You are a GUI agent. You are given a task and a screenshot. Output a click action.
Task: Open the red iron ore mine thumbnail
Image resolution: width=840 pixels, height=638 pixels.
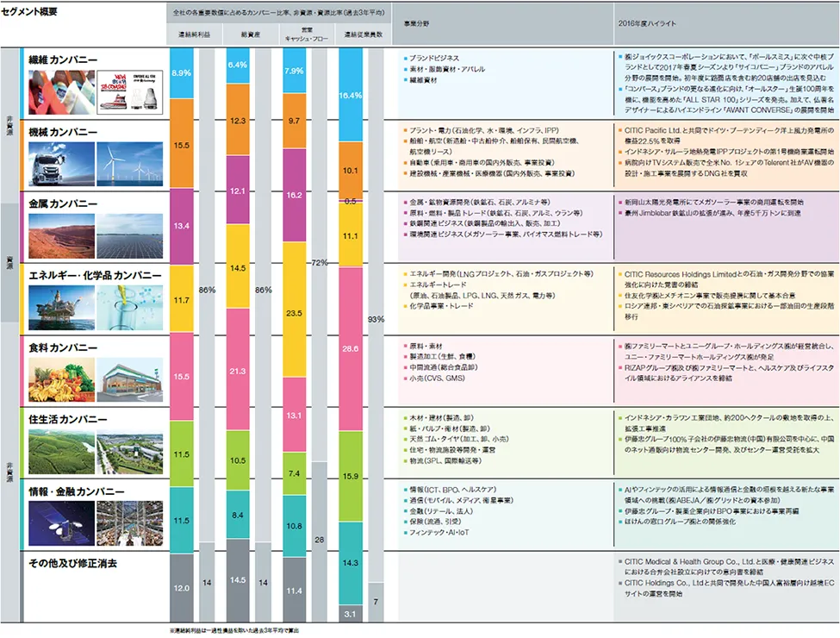[62, 236]
